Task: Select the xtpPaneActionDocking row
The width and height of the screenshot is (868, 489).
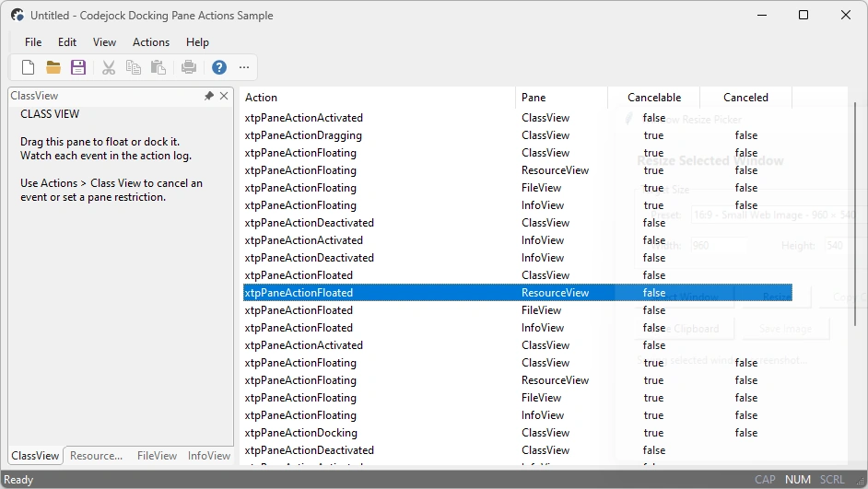Action: pos(518,433)
